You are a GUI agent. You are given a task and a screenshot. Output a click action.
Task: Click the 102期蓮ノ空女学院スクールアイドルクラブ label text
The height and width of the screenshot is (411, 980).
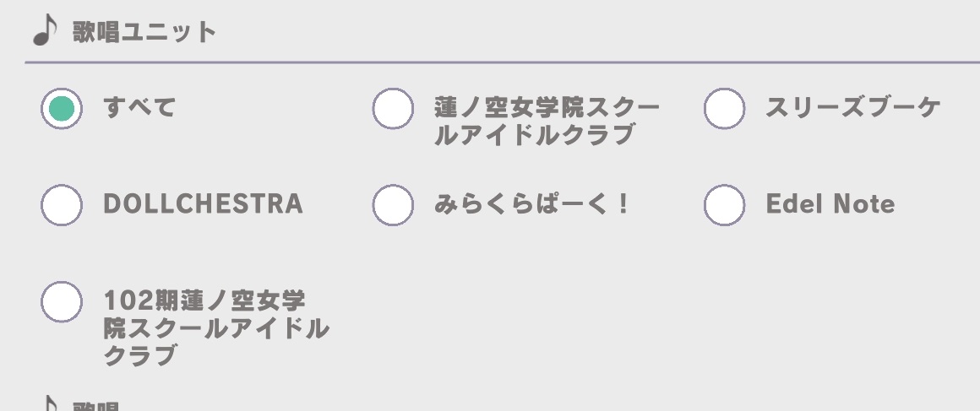[x=215, y=327]
